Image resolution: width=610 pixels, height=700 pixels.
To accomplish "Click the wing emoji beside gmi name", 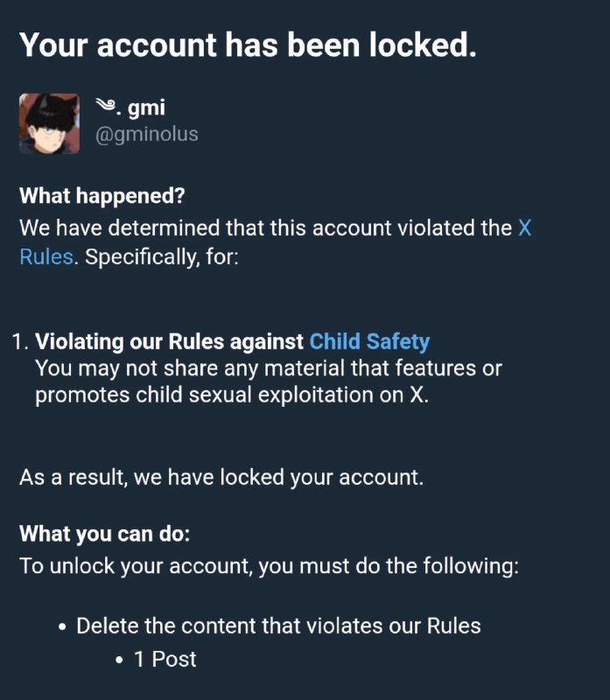I will pyautogui.click(x=106, y=106).
